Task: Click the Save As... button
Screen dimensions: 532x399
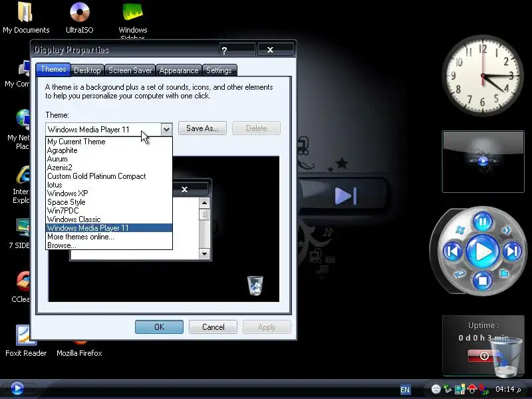Action: (x=202, y=128)
